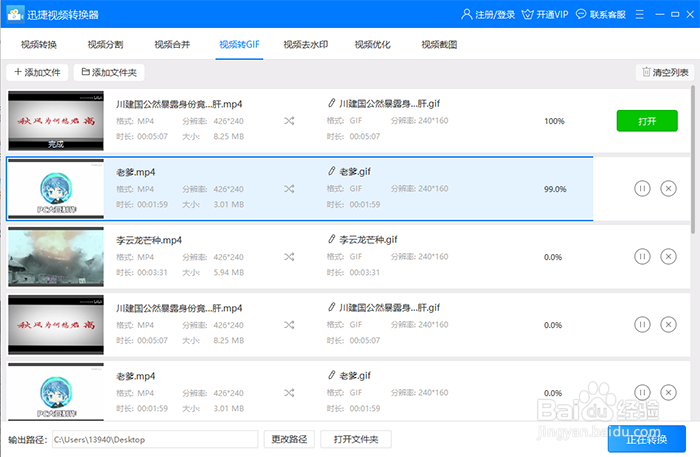This screenshot has height=457, width=700.
Task: Click the 更改路径 button
Action: click(x=289, y=439)
